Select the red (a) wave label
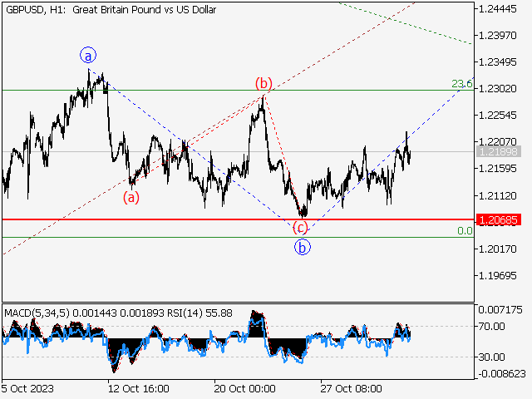 tap(131, 198)
